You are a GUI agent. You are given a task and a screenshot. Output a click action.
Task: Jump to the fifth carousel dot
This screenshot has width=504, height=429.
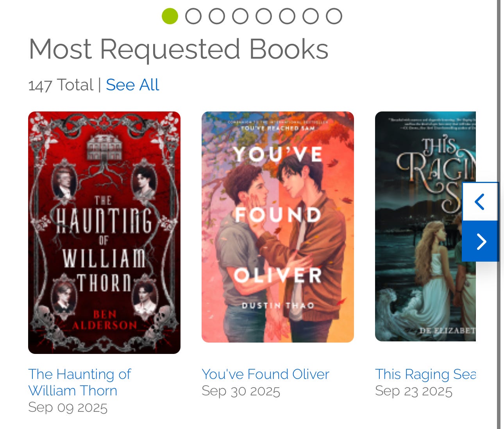click(x=264, y=16)
